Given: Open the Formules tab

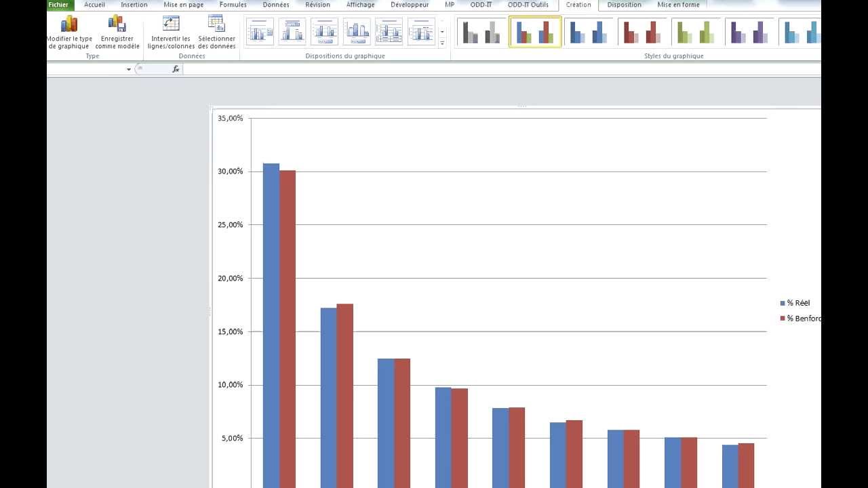Looking at the screenshot, I should [x=233, y=5].
